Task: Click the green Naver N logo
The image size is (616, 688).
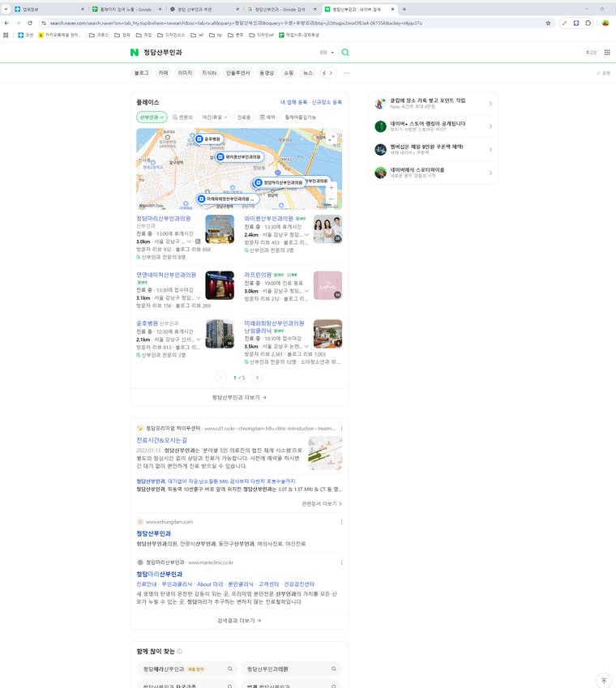Action: (135, 52)
